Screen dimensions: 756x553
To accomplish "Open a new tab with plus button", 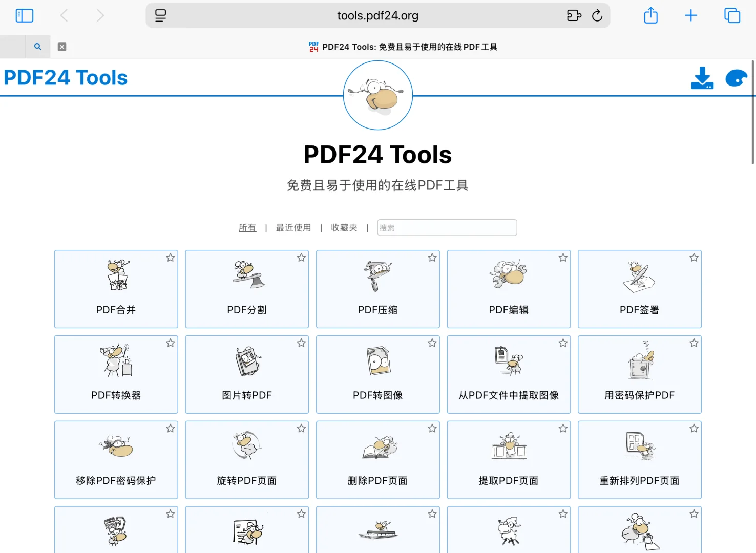I will click(x=691, y=15).
